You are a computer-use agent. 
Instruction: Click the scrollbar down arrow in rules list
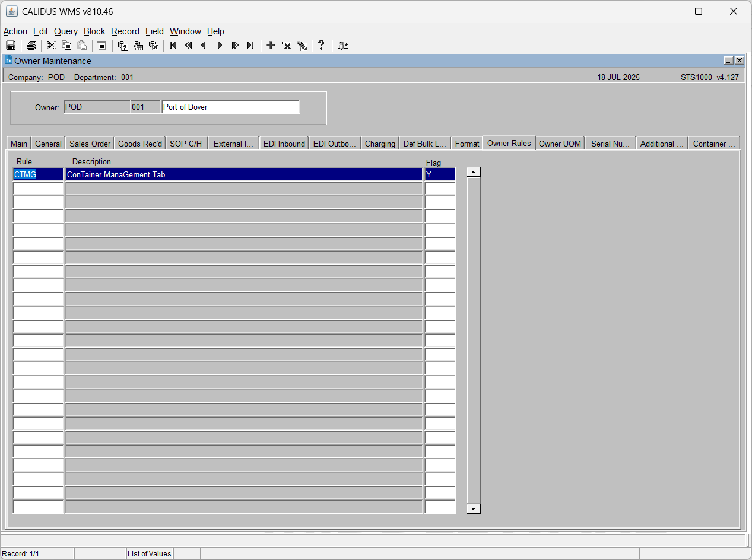[x=473, y=508]
